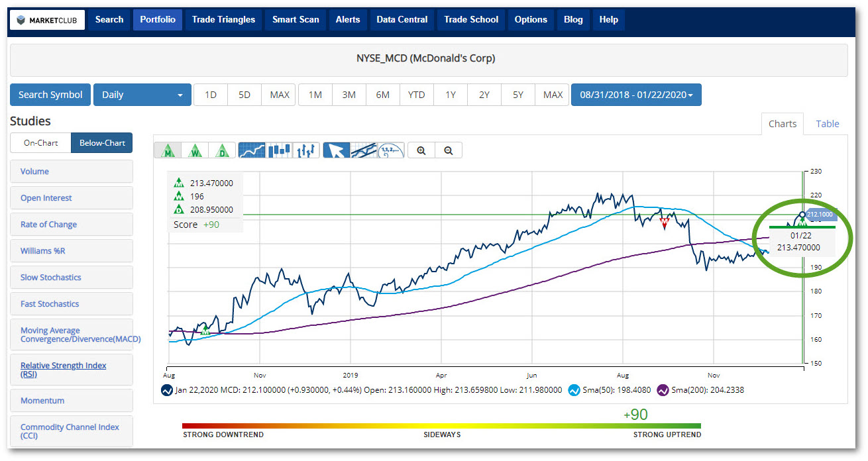Screen dimensions: 868x461
Task: Switch to the Charts tab
Action: pyautogui.click(x=783, y=124)
